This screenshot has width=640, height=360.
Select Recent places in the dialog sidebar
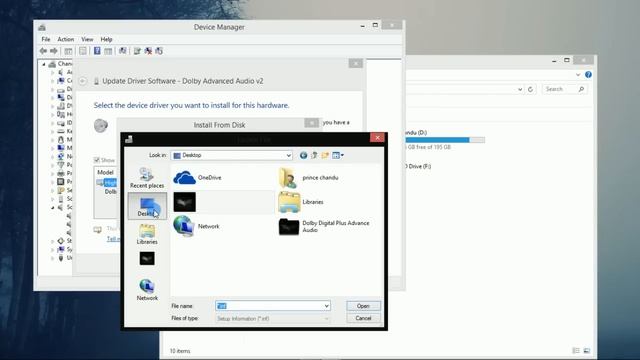[147, 178]
